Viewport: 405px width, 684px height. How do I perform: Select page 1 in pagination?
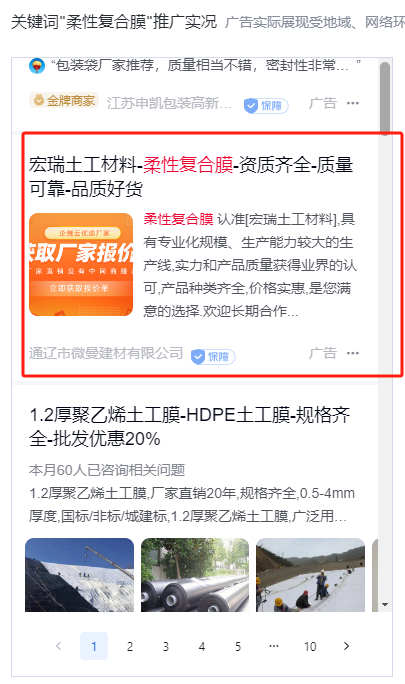(x=94, y=646)
